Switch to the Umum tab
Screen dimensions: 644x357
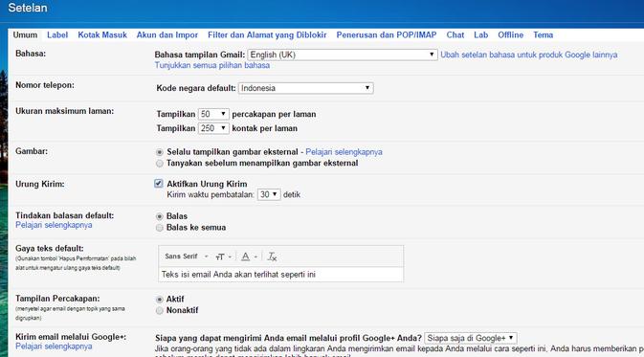tap(25, 34)
